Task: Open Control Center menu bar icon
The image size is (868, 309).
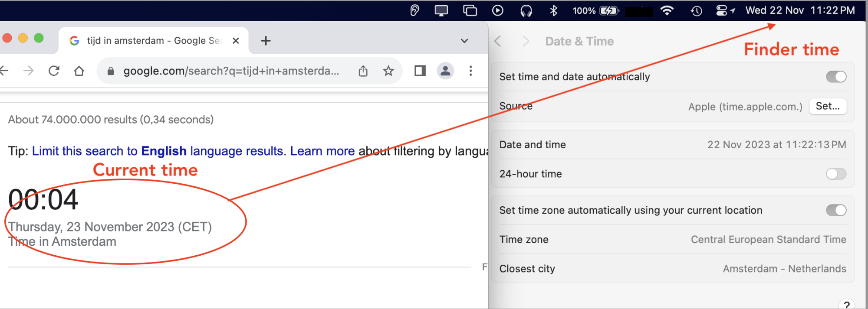Action: click(x=722, y=10)
